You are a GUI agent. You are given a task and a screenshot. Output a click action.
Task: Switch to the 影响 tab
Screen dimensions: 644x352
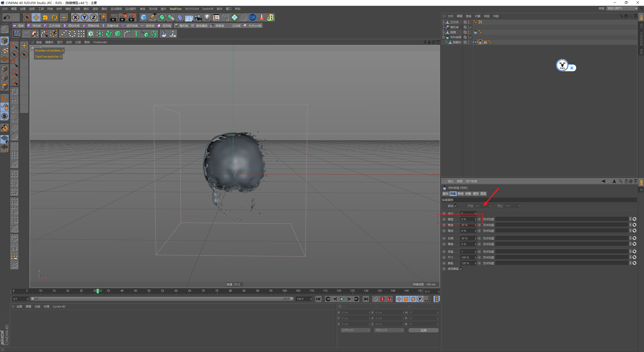pyautogui.click(x=460, y=194)
